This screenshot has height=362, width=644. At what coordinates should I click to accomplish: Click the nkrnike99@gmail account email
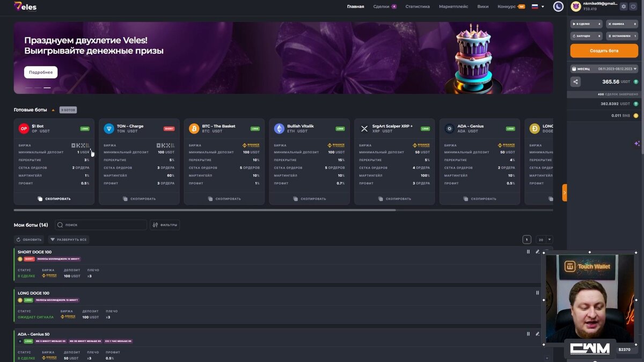600,4
